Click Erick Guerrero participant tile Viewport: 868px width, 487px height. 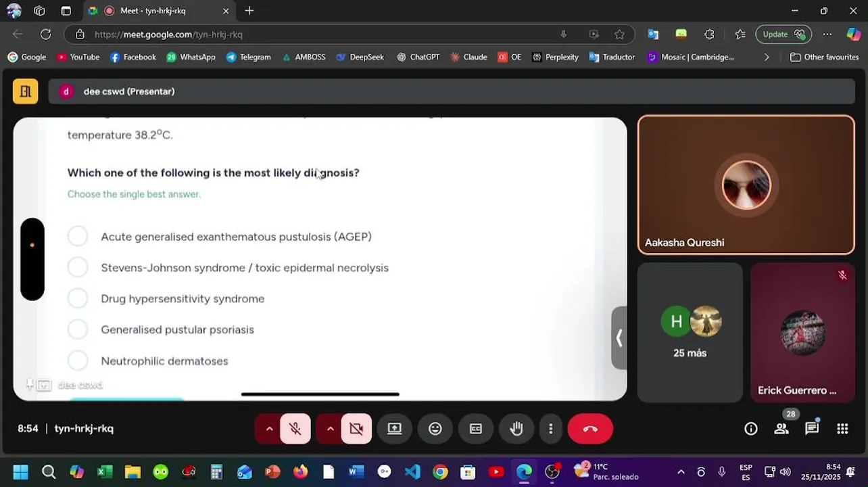(802, 332)
